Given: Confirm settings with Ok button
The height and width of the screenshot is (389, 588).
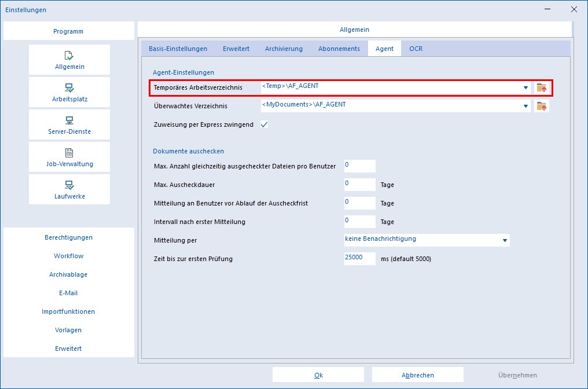Looking at the screenshot, I should coord(318,375).
